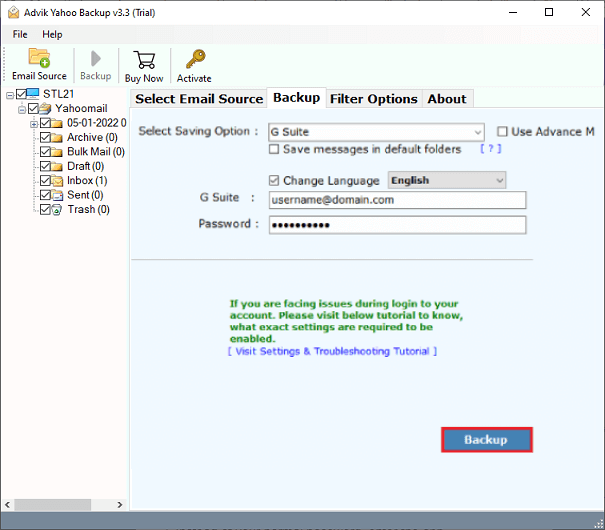Click the Activate key icon

(195, 59)
